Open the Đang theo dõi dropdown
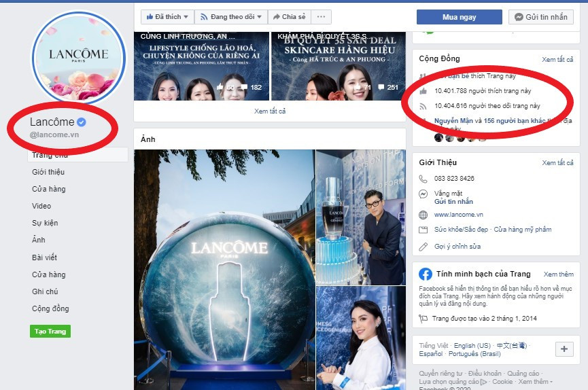 (230, 17)
